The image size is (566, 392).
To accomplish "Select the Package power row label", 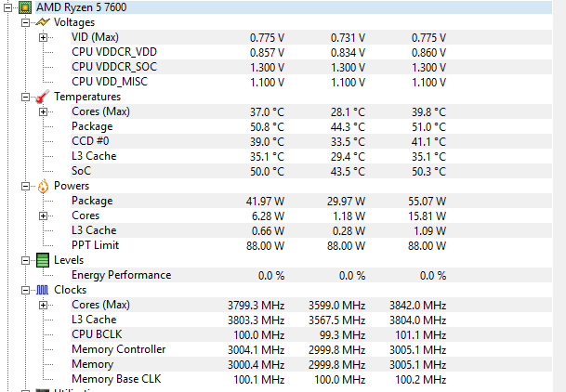I will (x=92, y=201).
